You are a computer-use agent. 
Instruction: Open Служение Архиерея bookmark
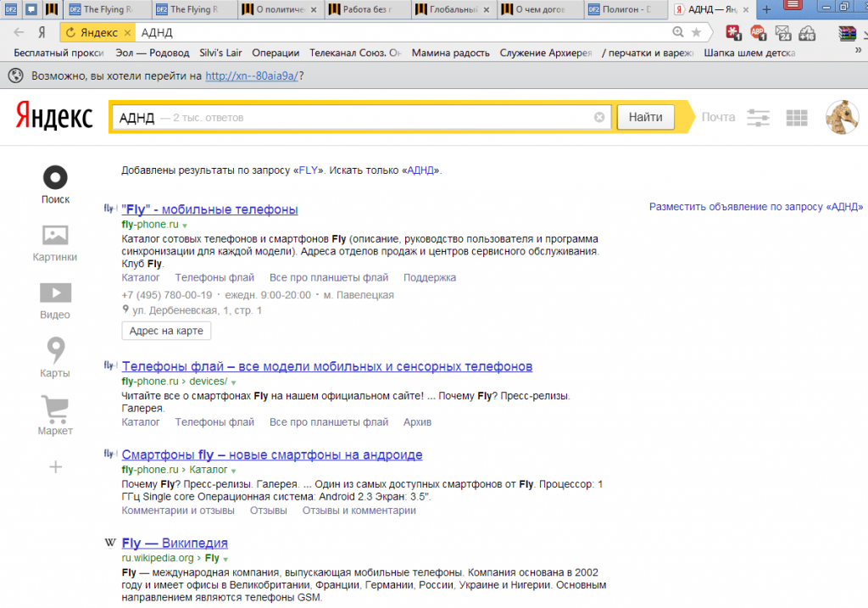click(x=546, y=53)
